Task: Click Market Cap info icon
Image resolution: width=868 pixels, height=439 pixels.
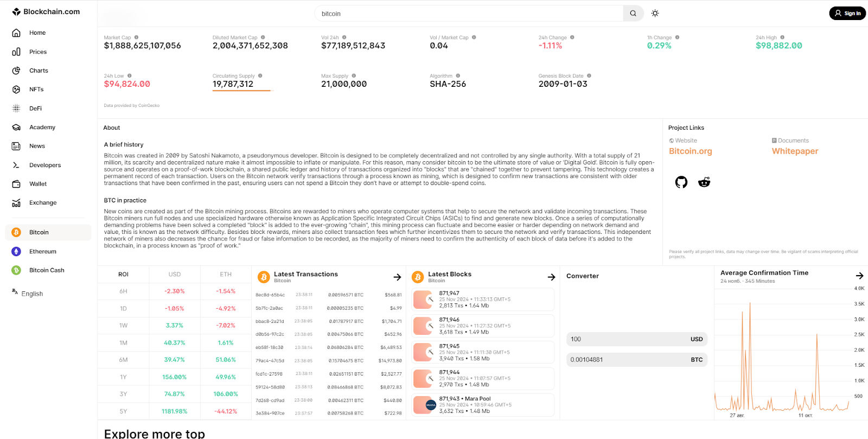Action: [136, 37]
